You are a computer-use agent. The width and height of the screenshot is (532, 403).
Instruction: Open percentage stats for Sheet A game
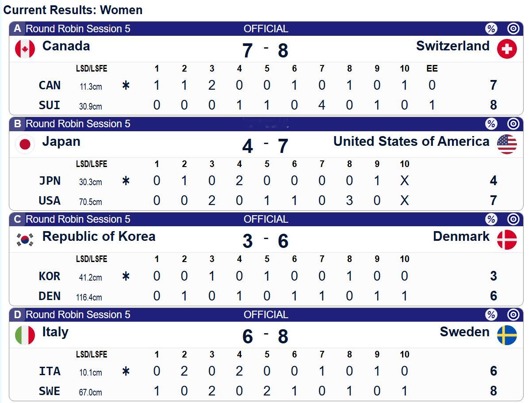coord(491,29)
